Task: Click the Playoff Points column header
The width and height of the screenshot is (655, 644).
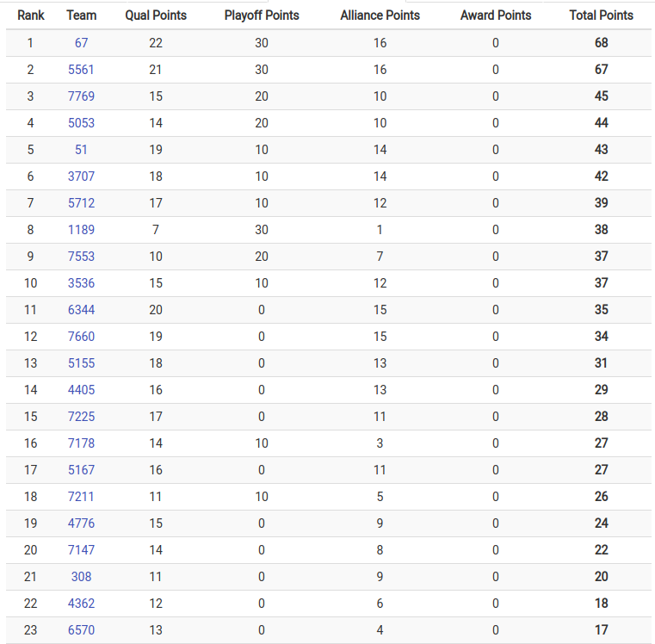Action: pyautogui.click(x=262, y=15)
